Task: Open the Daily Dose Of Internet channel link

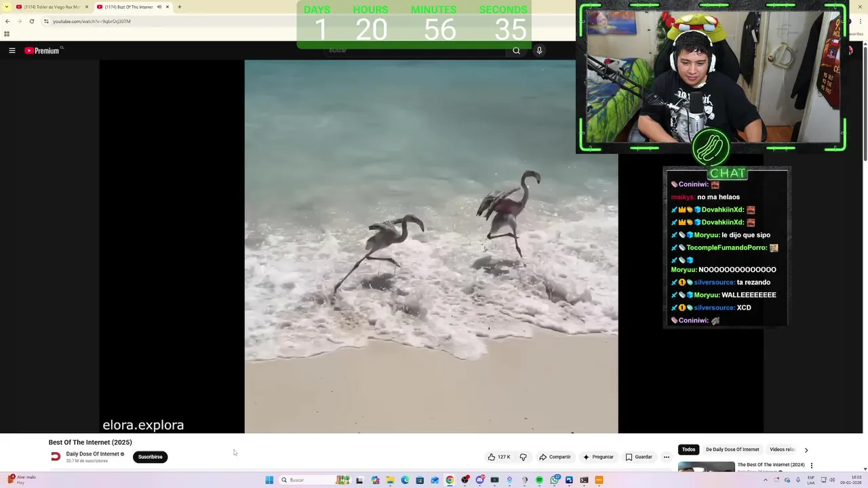Action: [92, 454]
